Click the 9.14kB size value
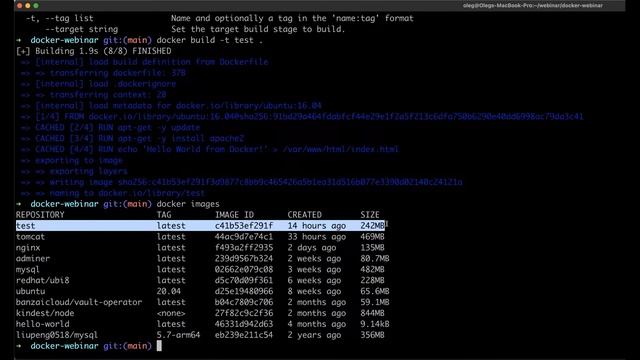 pyautogui.click(x=375, y=324)
